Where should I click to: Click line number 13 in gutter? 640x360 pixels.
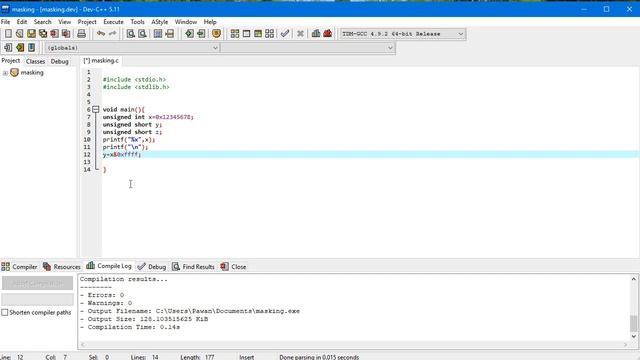tap(87, 162)
